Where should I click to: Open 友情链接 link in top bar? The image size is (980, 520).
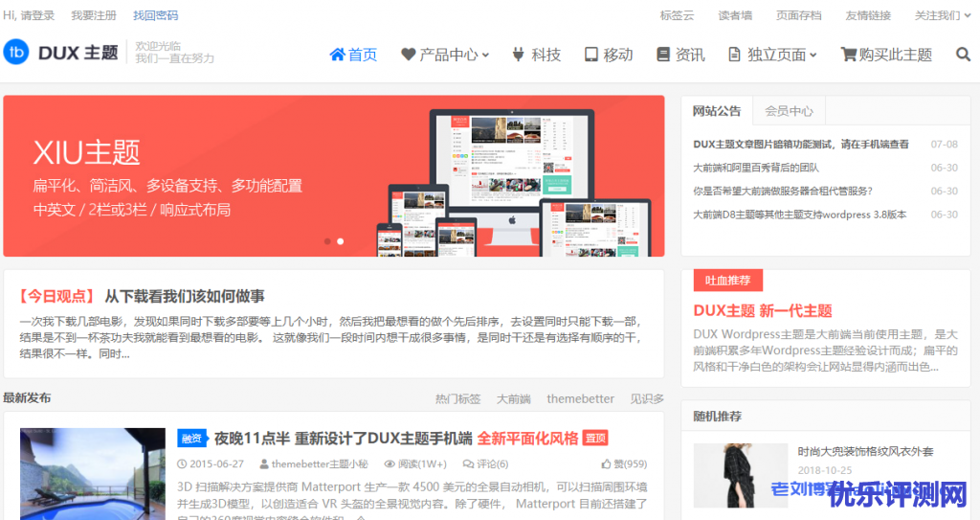click(x=868, y=15)
